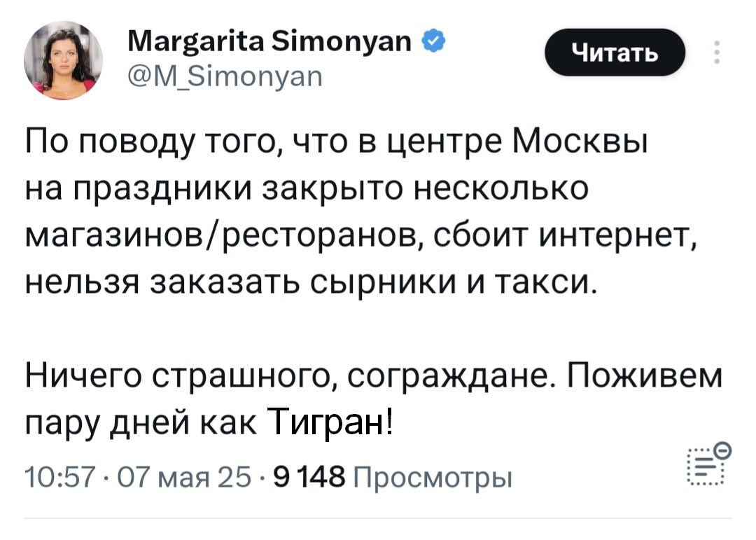Open the Просмотры views label
The image size is (756, 540).
433,478
